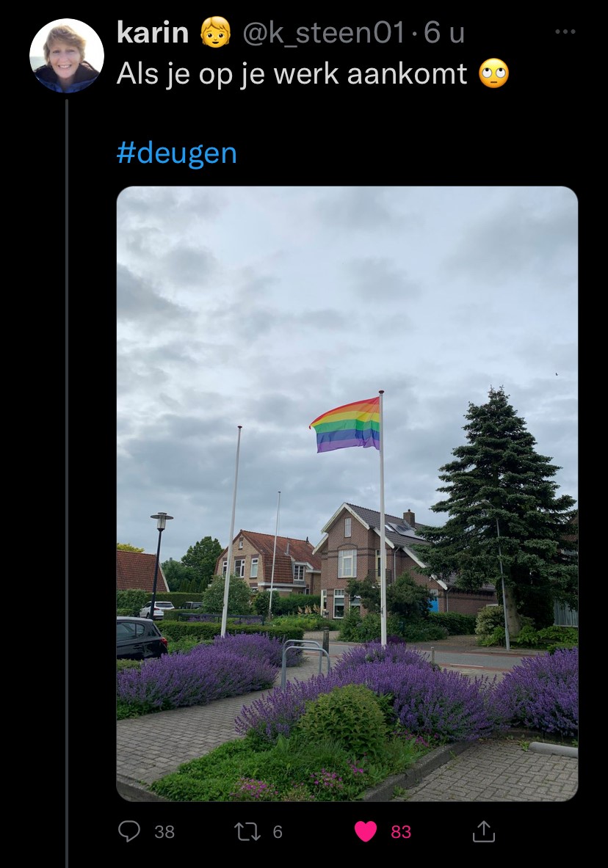Reply using the speech bubble icon
Viewport: 608px width, 868px height.
[130, 831]
